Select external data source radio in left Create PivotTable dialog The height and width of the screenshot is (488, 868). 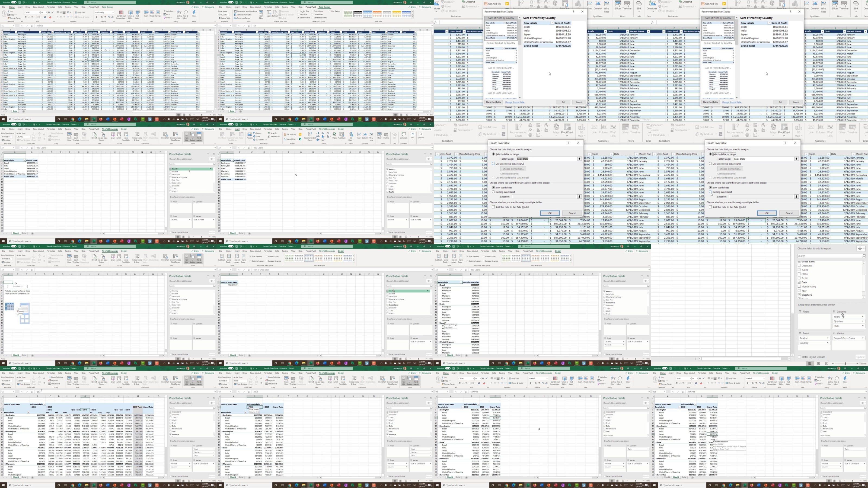(494, 164)
